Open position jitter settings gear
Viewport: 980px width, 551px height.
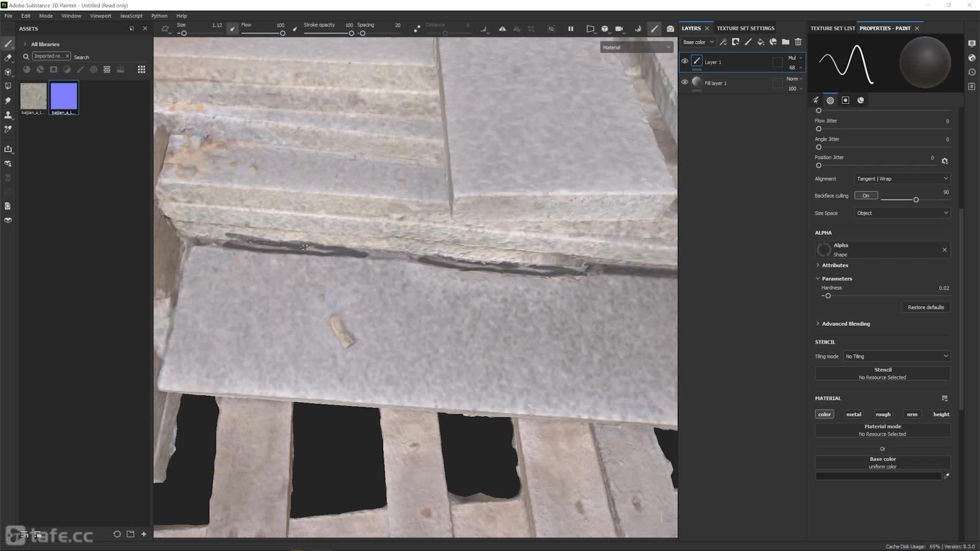pos(945,161)
